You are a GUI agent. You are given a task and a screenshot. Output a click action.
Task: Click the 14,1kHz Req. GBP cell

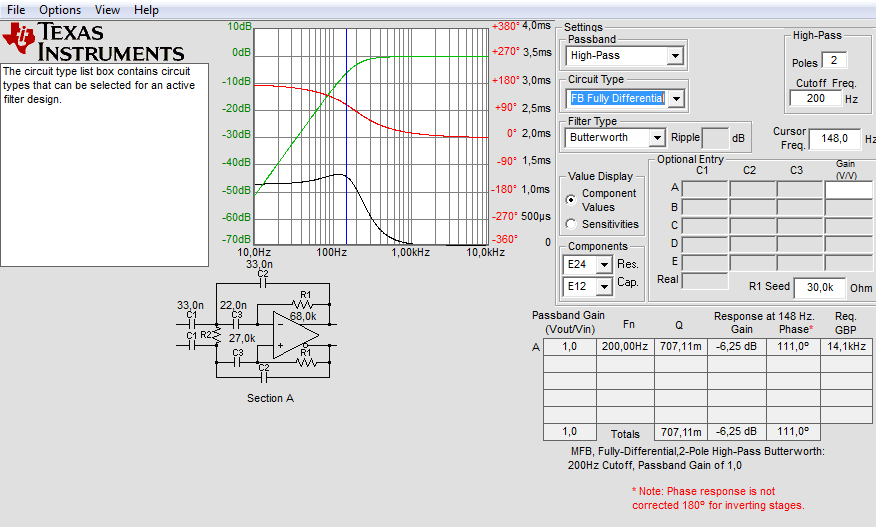[846, 346]
